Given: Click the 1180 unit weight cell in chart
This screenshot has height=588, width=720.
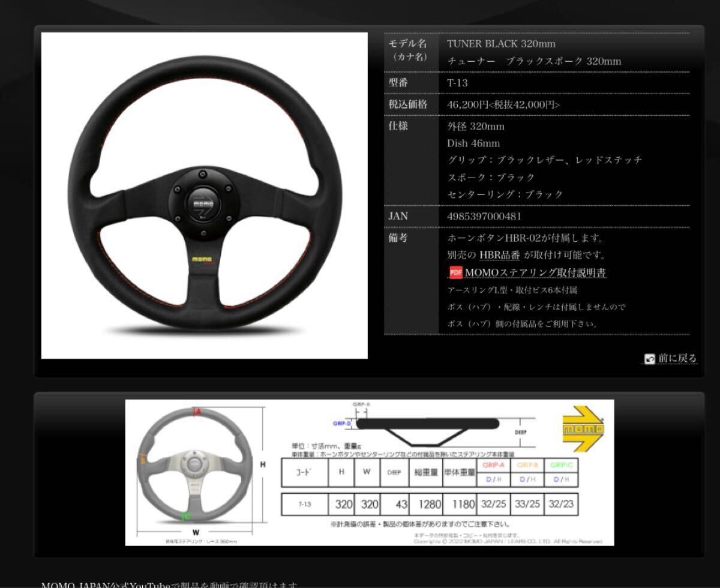Looking at the screenshot, I should pos(459,504).
